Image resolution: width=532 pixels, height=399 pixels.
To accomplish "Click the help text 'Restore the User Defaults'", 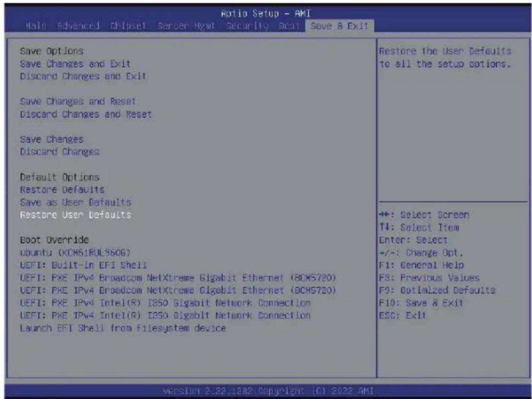I will (445, 51).
